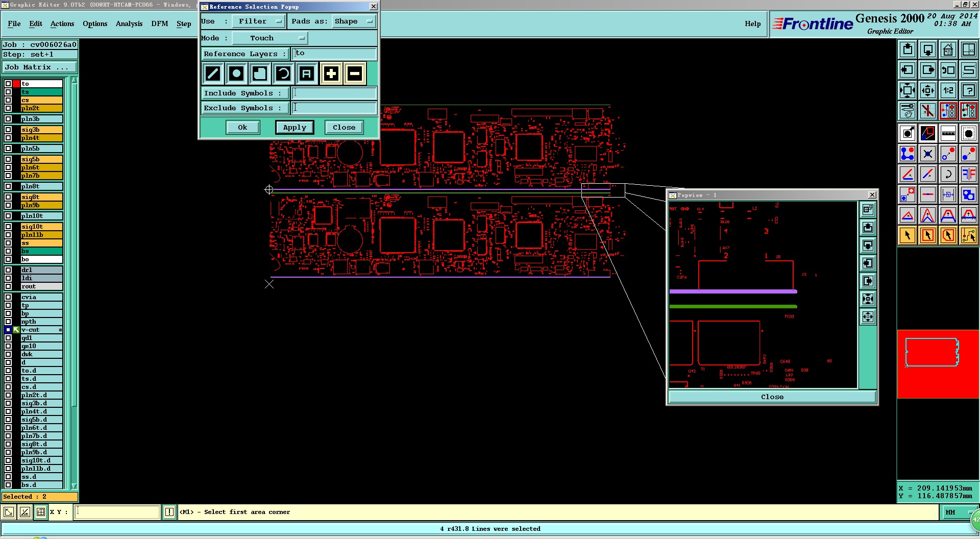This screenshot has height=539, width=980.
Task: Open the Job Matrix button
Action: click(x=40, y=67)
